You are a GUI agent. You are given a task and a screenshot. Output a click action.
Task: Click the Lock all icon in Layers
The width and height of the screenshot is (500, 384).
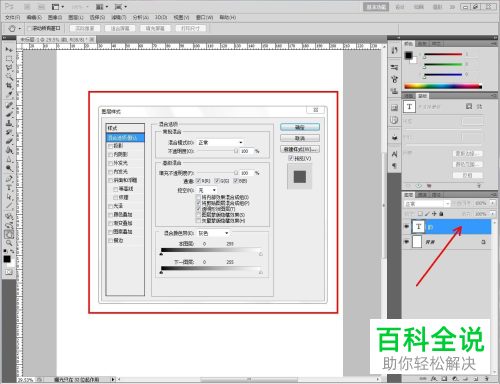(441, 214)
